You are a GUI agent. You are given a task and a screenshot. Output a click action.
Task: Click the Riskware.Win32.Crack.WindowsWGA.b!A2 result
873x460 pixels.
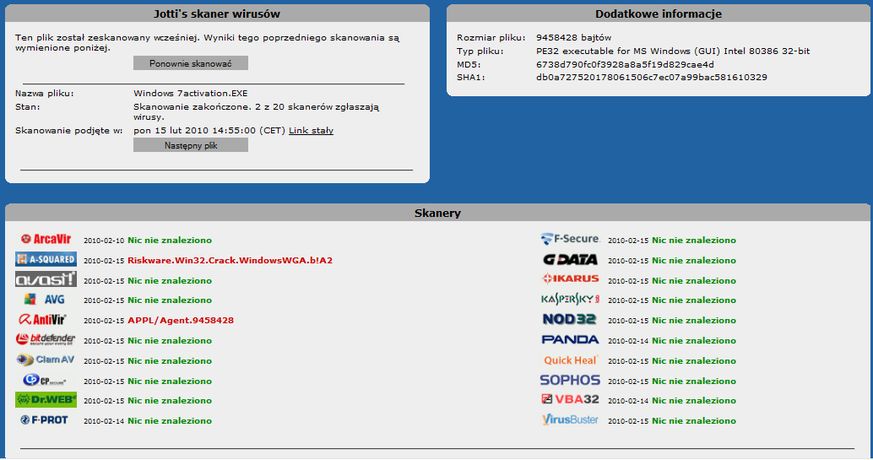230,260
